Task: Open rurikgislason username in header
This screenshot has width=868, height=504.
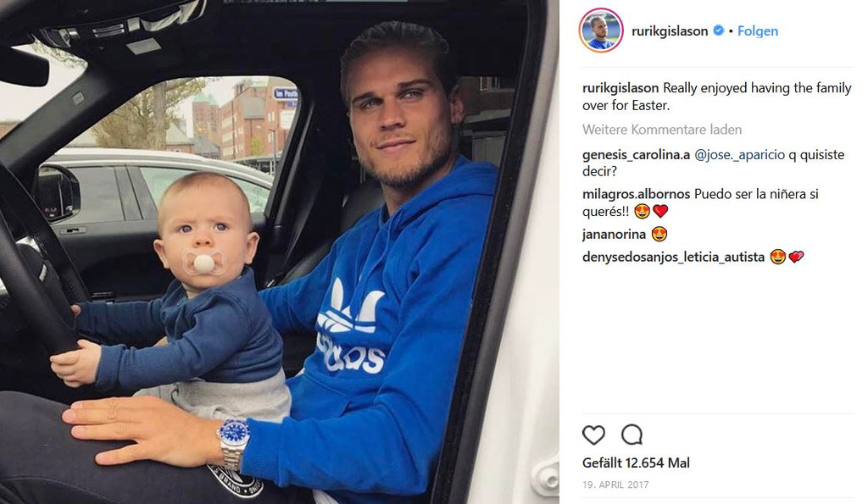Action: (670, 31)
